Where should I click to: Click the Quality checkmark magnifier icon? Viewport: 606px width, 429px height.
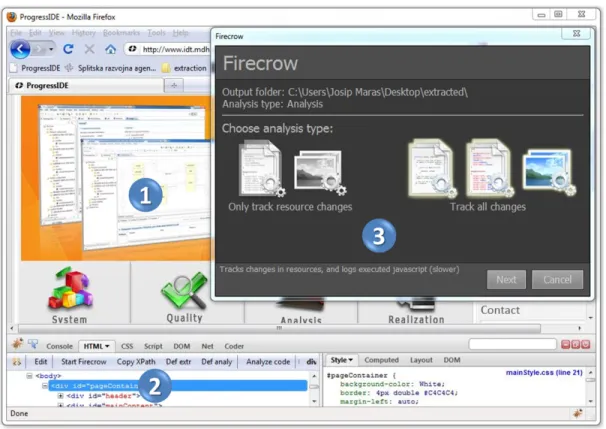tap(184, 289)
